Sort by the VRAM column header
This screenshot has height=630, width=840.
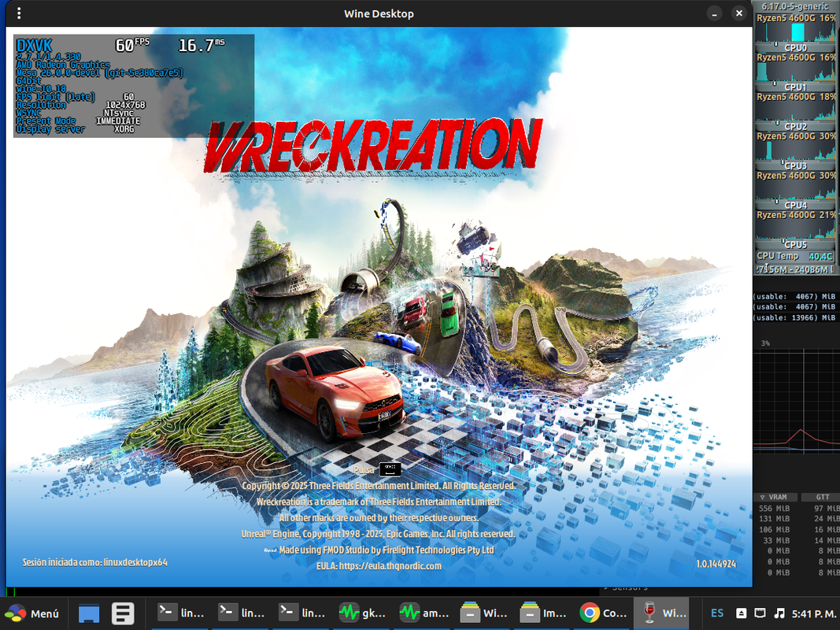[775, 497]
